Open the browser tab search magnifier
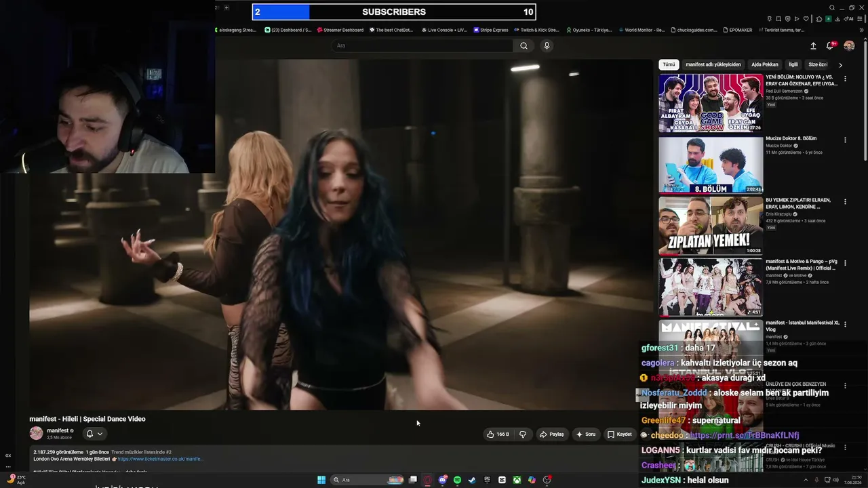 pos(832,8)
